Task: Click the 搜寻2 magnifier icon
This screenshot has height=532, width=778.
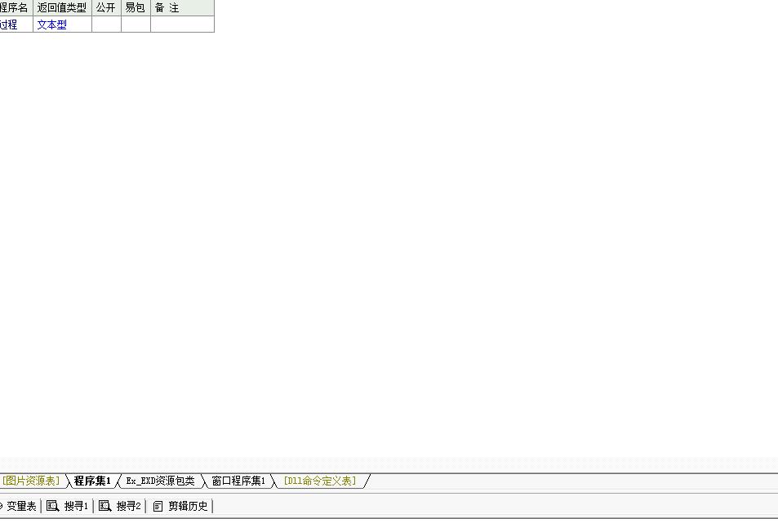Action: point(104,506)
